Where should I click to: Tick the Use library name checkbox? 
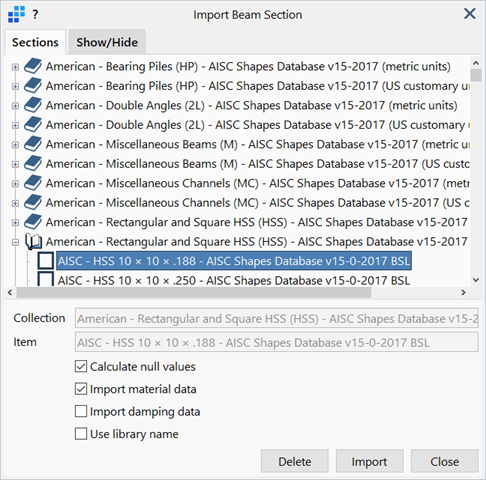(81, 434)
